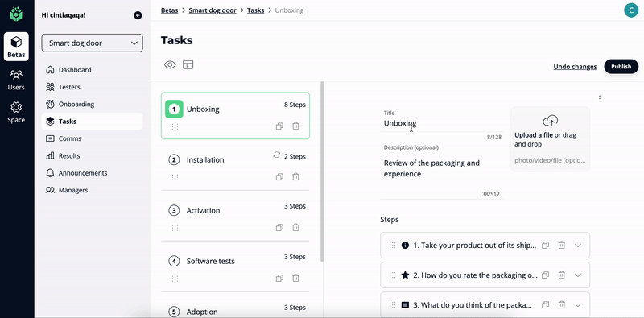
Task: Click the text icon on step 3
Action: (x=405, y=305)
